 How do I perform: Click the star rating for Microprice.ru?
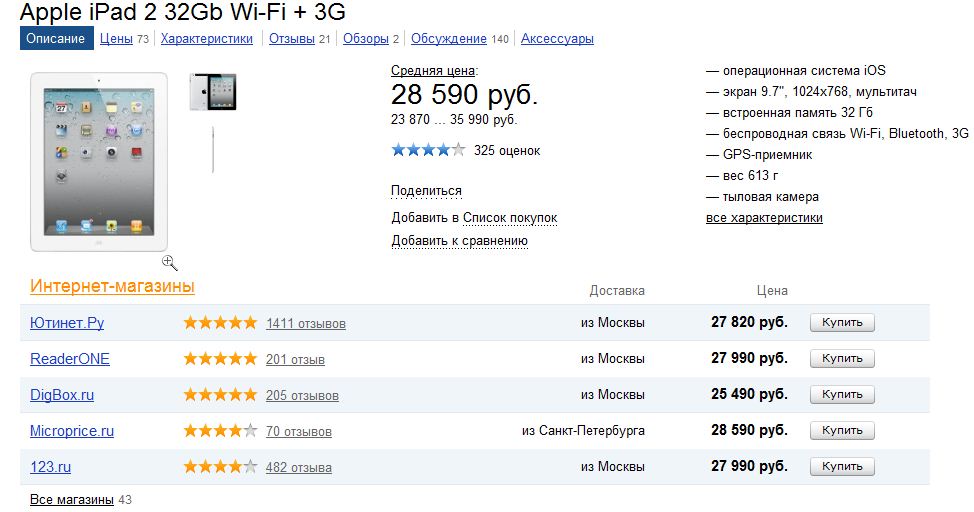point(220,431)
